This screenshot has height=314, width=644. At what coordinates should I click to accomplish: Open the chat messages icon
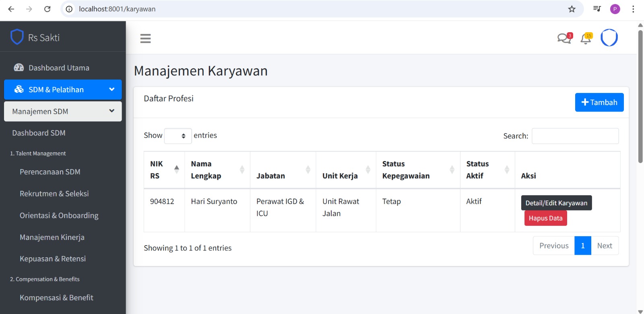(x=564, y=38)
